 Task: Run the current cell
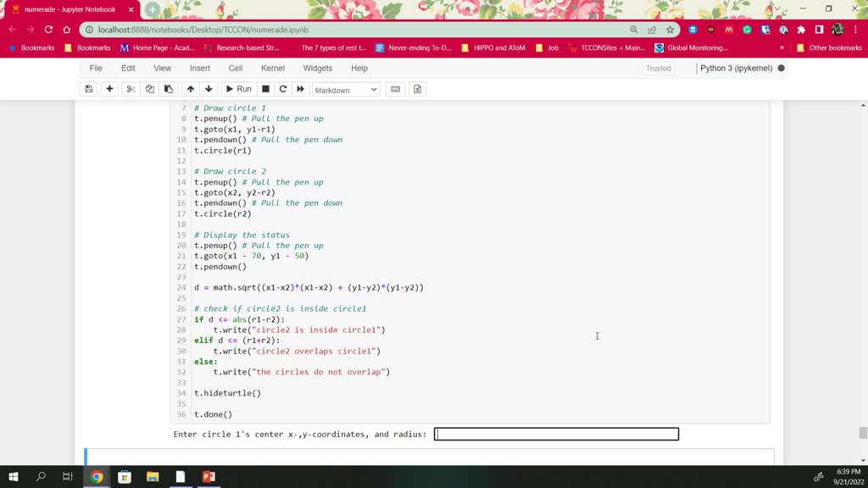pyautogui.click(x=240, y=89)
